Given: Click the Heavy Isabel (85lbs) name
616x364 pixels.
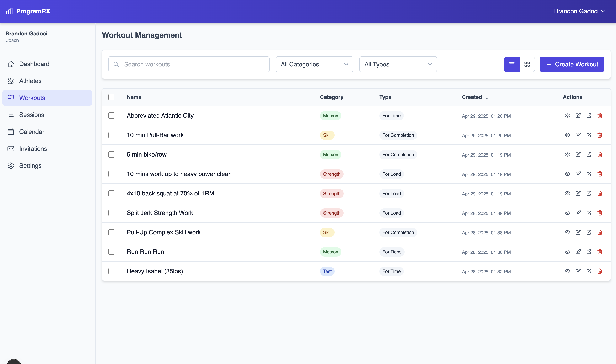Looking at the screenshot, I should pyautogui.click(x=155, y=271).
